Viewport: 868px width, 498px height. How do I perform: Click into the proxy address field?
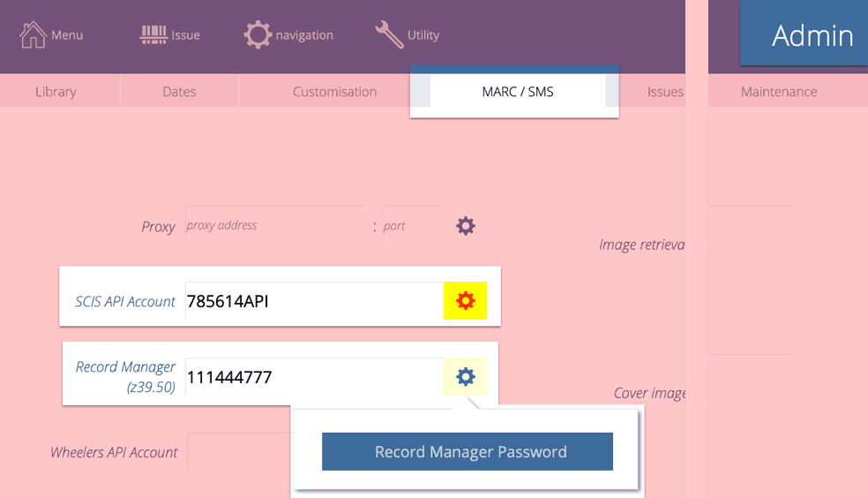273,226
